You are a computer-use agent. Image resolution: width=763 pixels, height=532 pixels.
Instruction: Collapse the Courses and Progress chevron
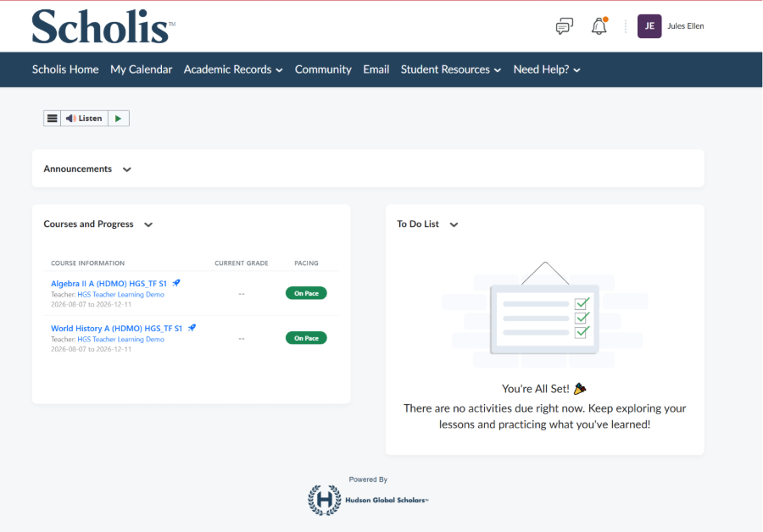pyautogui.click(x=148, y=224)
